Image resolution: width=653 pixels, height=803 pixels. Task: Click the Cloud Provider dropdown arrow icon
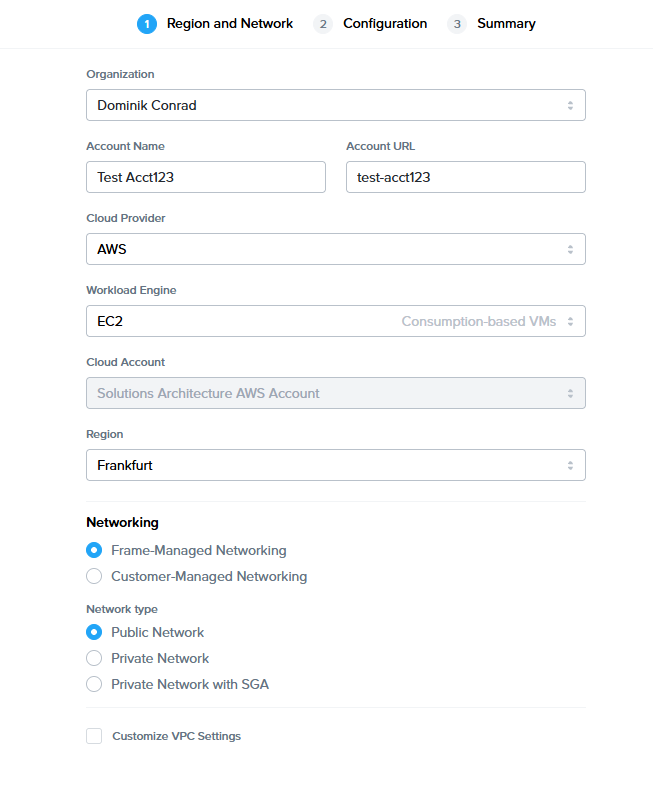(570, 249)
